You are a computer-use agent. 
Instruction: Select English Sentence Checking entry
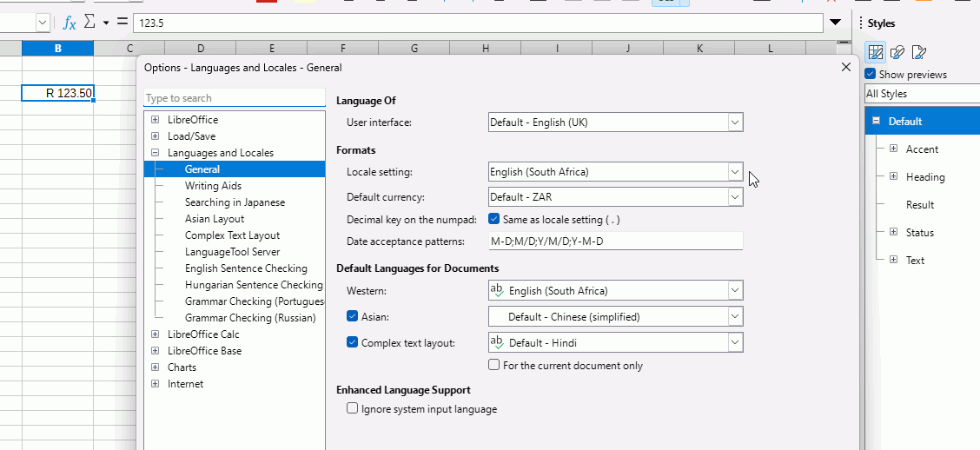246,268
